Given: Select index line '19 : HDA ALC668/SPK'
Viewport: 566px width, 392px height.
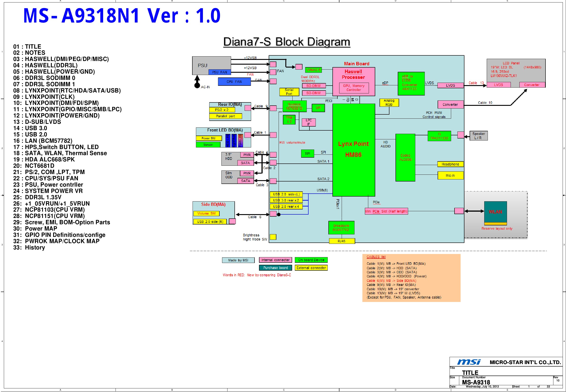Looking at the screenshot, I should [44, 159].
